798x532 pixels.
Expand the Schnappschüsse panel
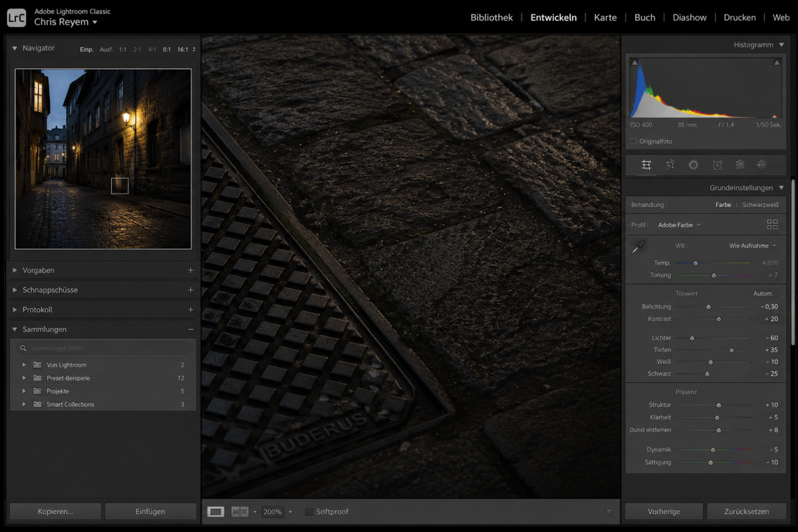pos(15,290)
